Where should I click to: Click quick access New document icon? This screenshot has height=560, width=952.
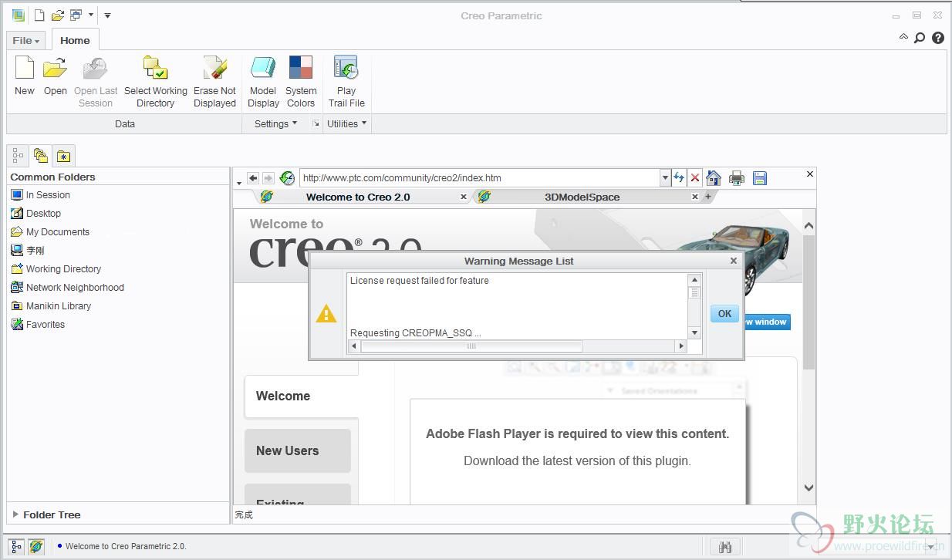pyautogui.click(x=39, y=15)
